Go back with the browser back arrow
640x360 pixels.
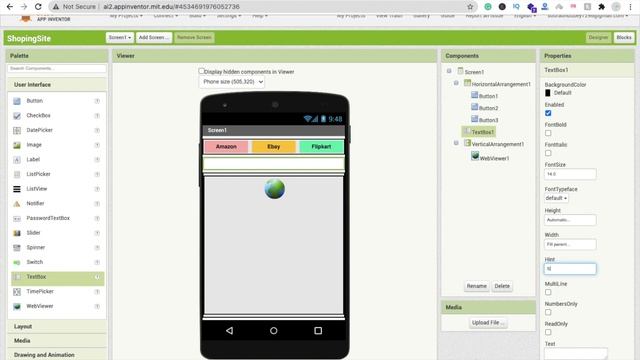pyautogui.click(x=10, y=7)
